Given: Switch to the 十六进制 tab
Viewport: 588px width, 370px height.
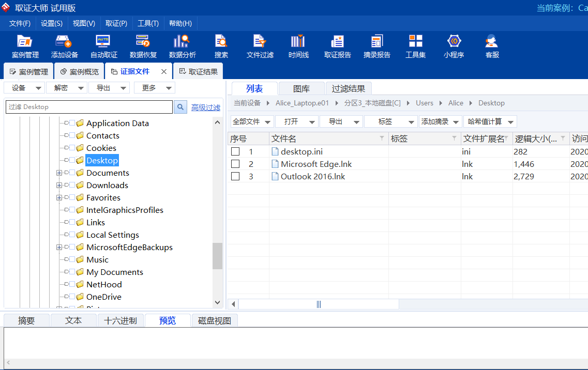Looking at the screenshot, I should point(120,320).
